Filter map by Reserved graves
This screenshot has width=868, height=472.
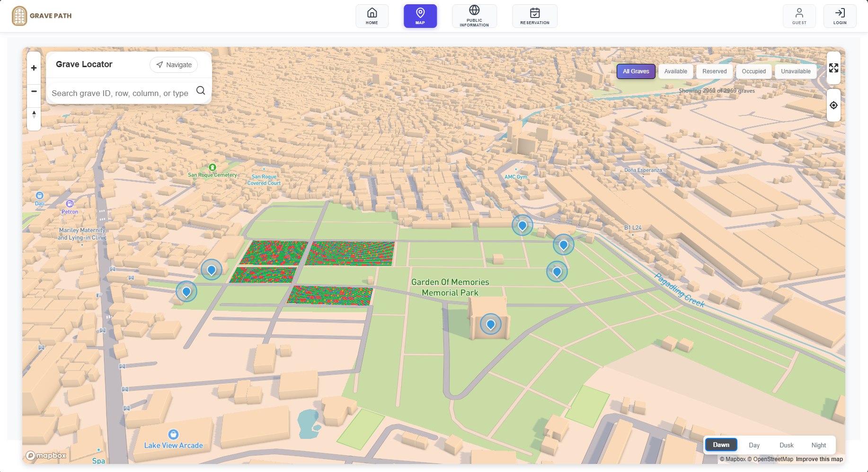[x=714, y=71]
